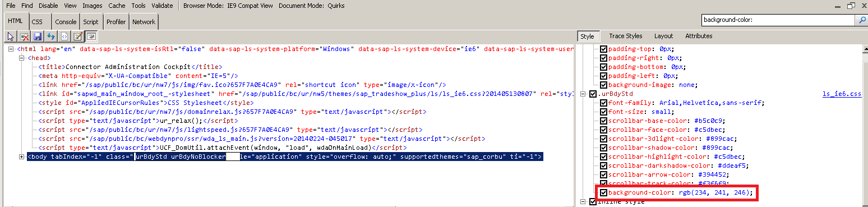Toggle the edit mode pencil icon
This screenshot has width=868, height=207.
tap(78, 36)
